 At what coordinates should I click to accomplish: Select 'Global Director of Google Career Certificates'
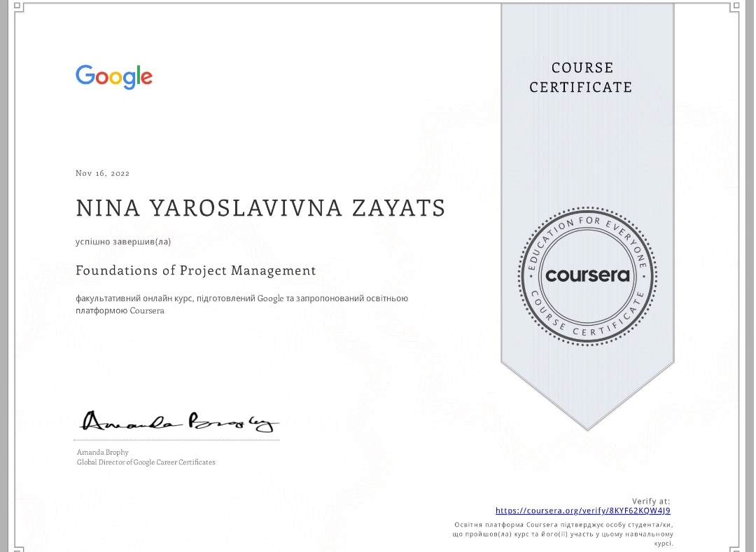[146, 462]
